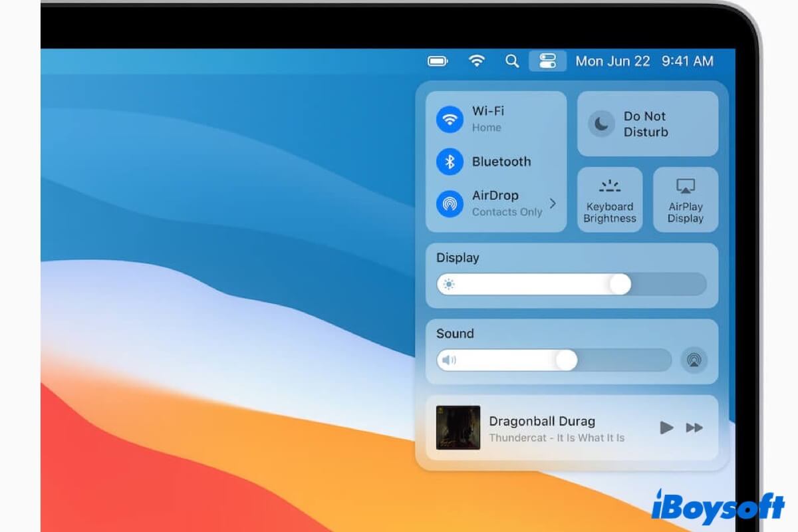Expand the Bluetooth label for devices

pyautogui.click(x=501, y=162)
